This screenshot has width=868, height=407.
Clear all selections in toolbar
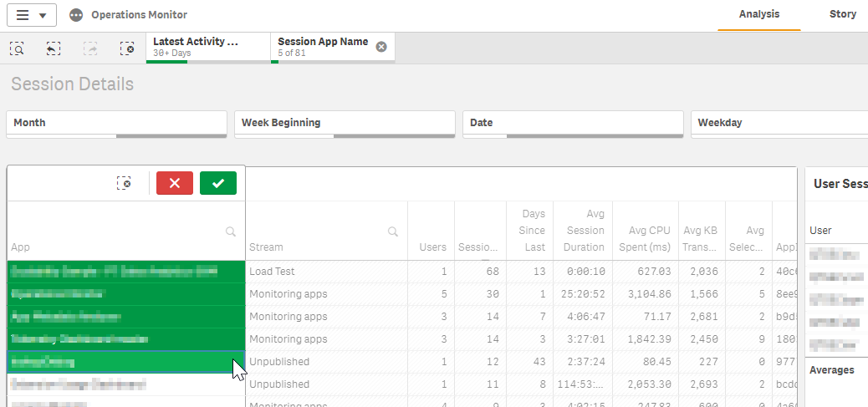(x=127, y=48)
